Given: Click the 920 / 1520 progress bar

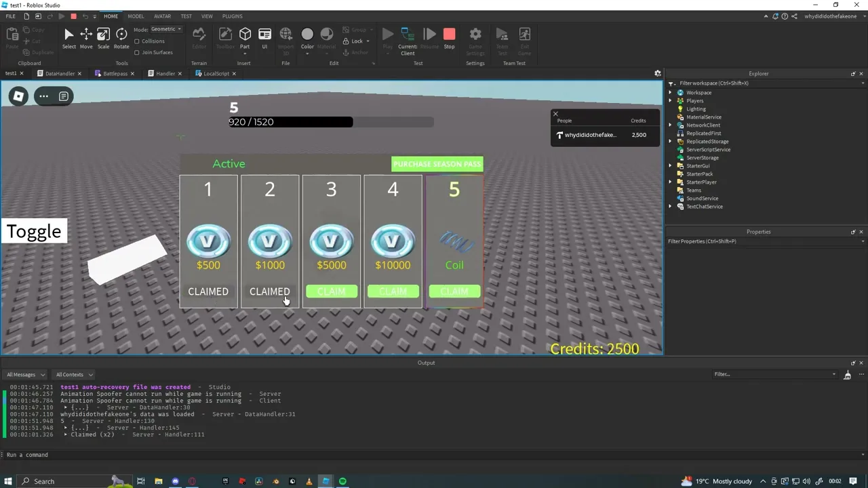Looking at the screenshot, I should click(332, 122).
